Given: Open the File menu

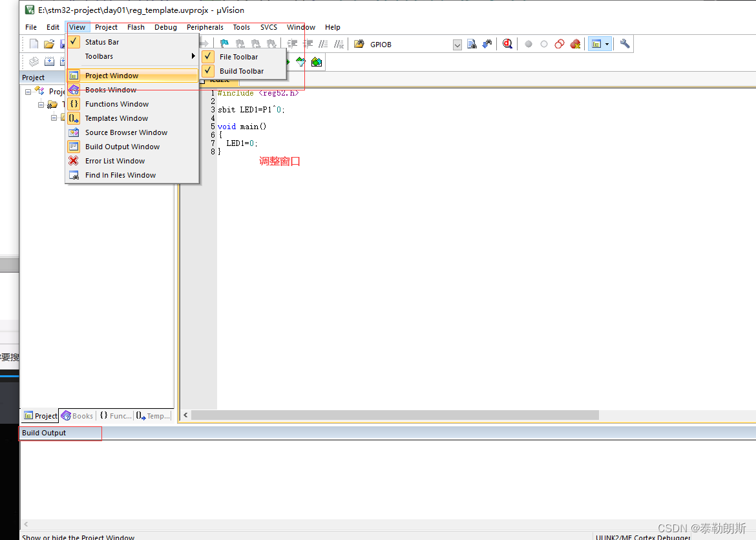Looking at the screenshot, I should click(31, 28).
